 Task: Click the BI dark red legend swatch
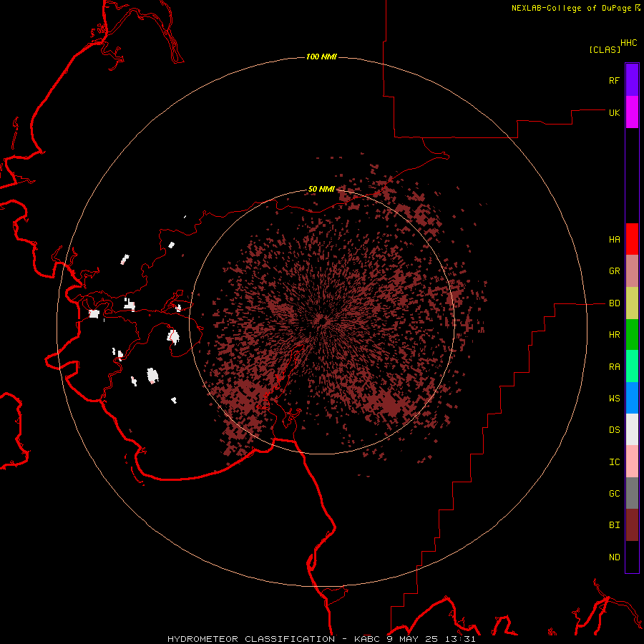tap(632, 525)
